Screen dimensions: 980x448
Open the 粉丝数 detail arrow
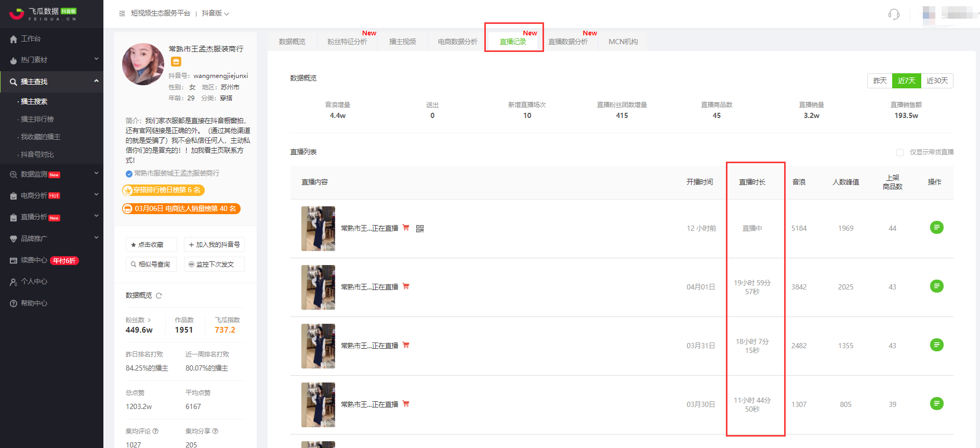click(149, 320)
